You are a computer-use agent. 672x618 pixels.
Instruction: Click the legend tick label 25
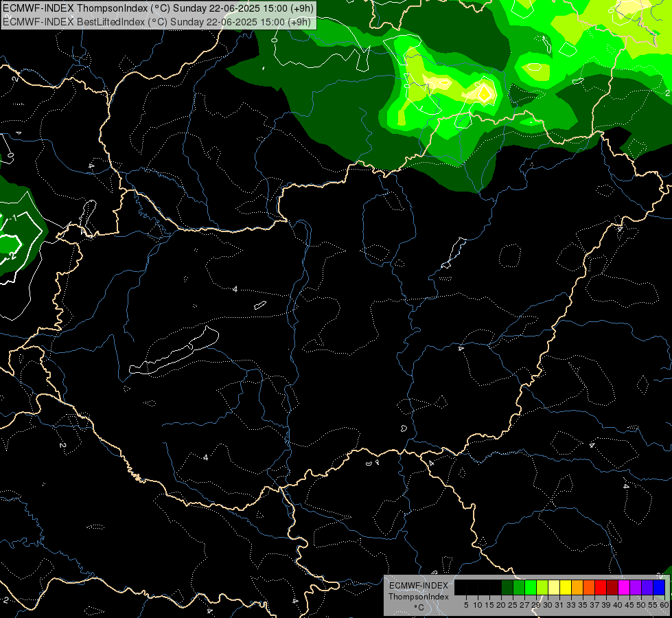(x=513, y=605)
